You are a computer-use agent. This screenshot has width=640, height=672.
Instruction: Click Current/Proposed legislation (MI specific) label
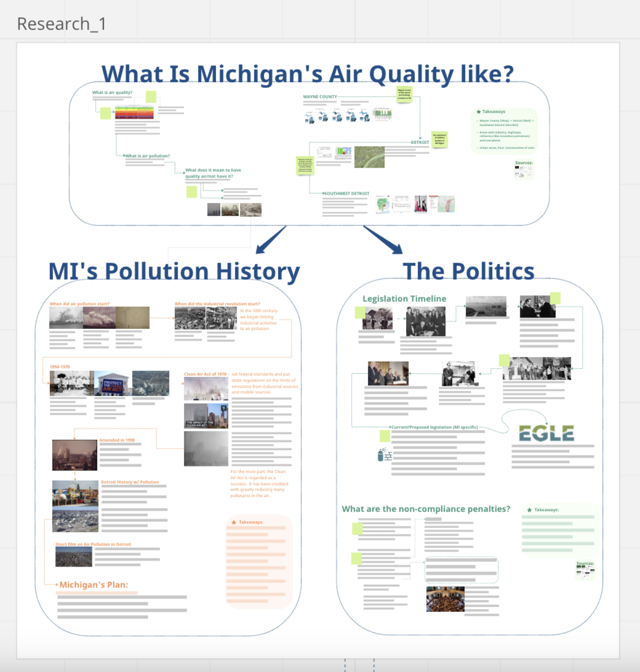tap(435, 427)
